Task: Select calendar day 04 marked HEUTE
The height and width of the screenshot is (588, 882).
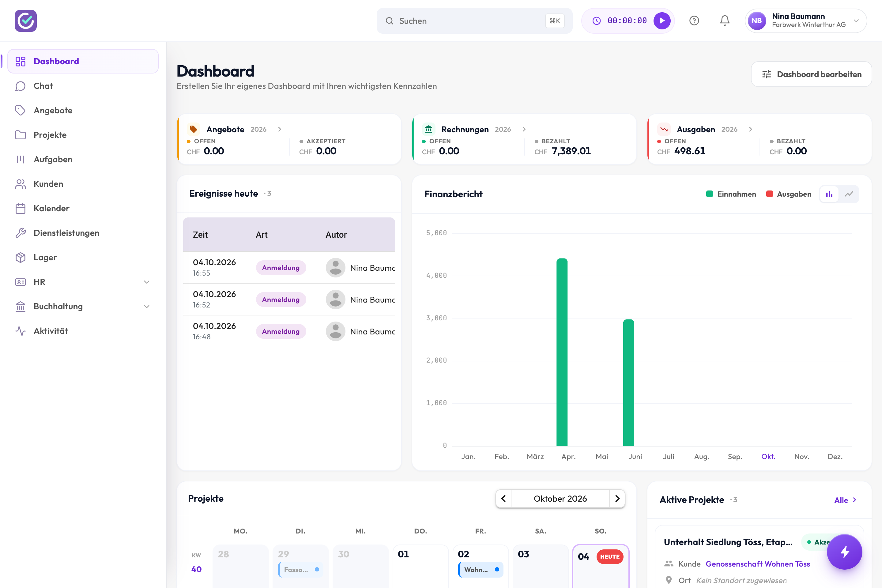Action: pos(600,566)
